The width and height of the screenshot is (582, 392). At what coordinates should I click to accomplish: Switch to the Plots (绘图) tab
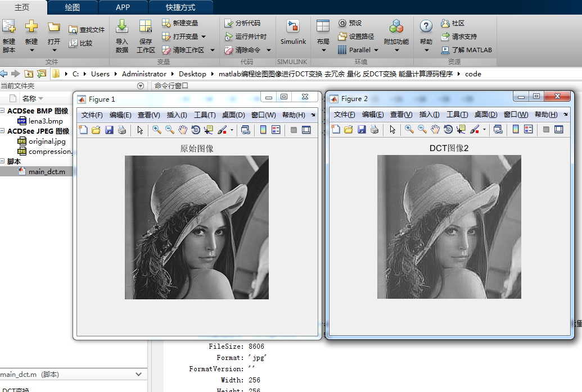(x=73, y=7)
